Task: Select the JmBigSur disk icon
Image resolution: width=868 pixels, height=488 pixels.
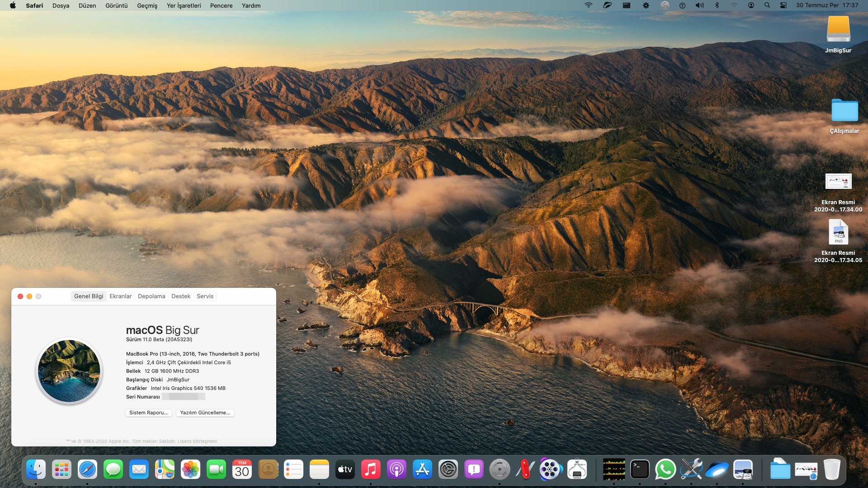Action: click(x=838, y=30)
